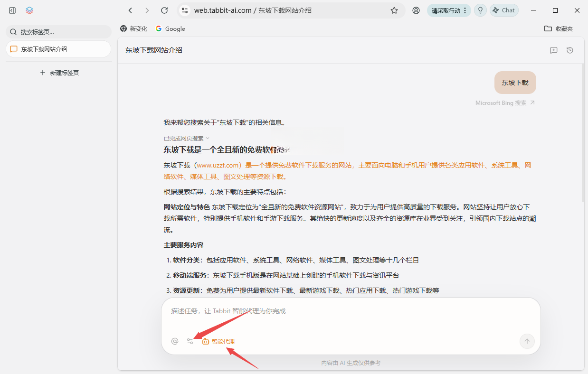588x374 pixels.
Task: Click the 东坡下载网站介绍 chat title
Action: 154,50
